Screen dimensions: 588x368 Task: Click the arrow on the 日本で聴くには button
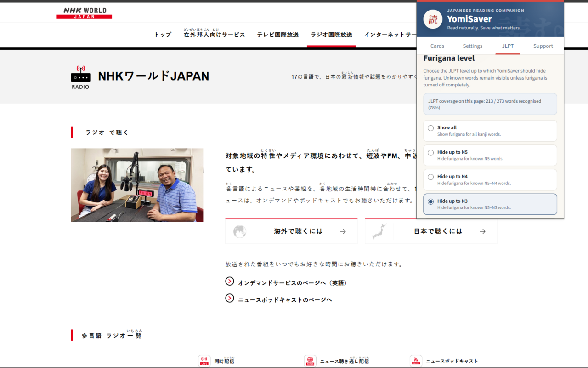coord(482,231)
